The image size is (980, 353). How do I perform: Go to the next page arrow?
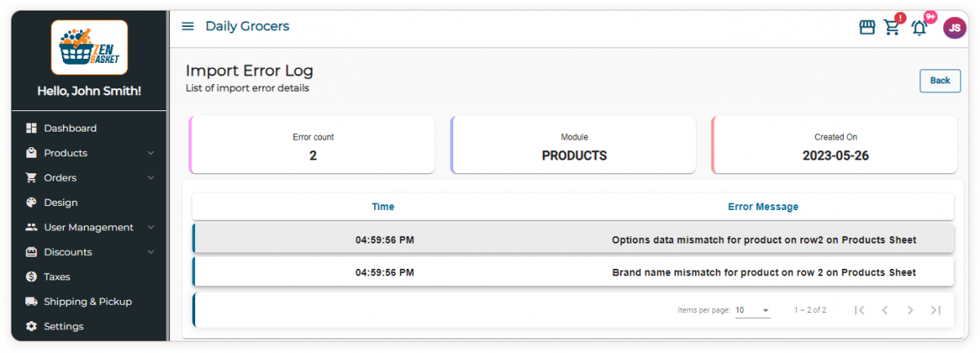pos(910,311)
